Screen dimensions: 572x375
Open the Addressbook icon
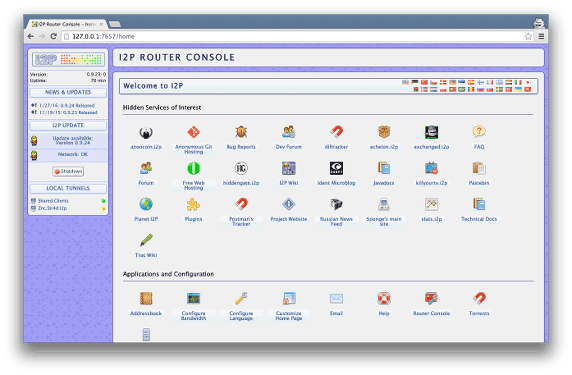click(146, 298)
